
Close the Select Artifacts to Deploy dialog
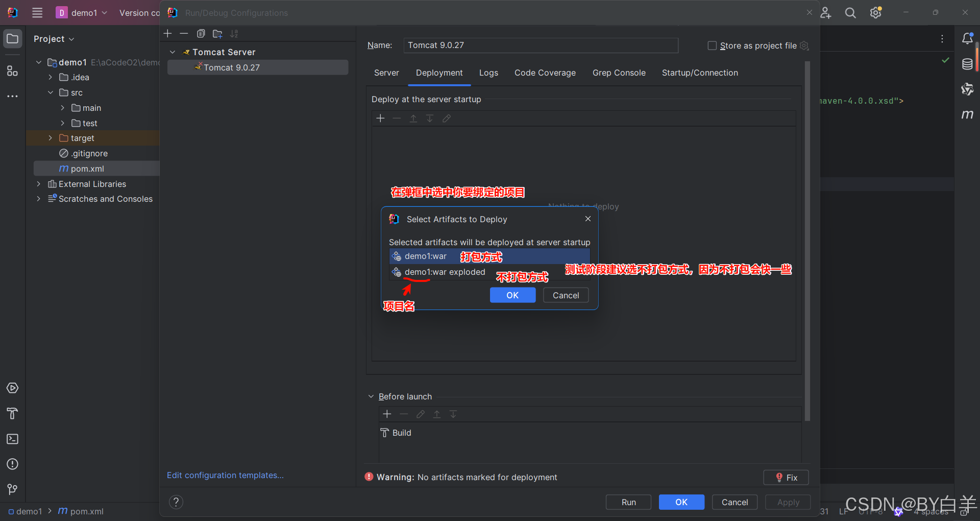[x=588, y=219]
